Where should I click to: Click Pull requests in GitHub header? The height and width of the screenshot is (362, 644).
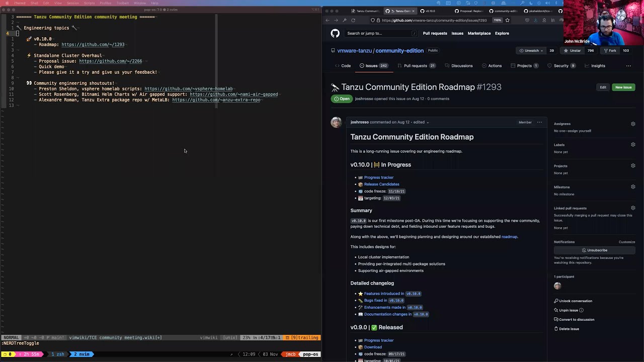[435, 33]
